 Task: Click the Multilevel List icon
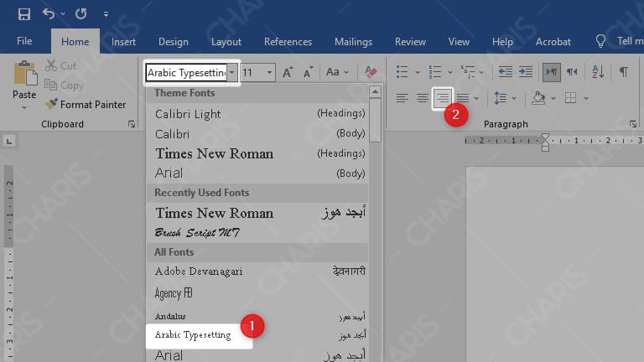point(468,72)
